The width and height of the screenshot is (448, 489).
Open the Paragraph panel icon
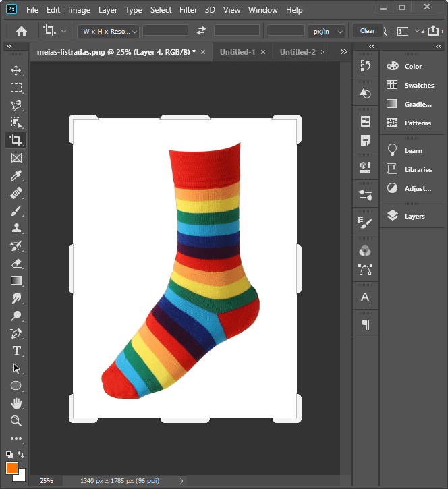365,324
